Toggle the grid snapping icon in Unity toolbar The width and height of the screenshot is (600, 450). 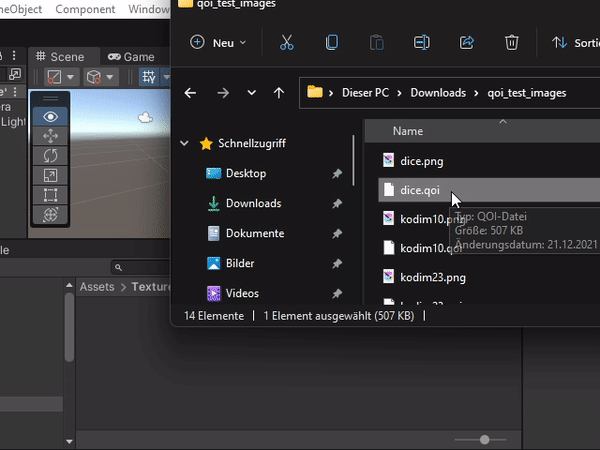149,77
